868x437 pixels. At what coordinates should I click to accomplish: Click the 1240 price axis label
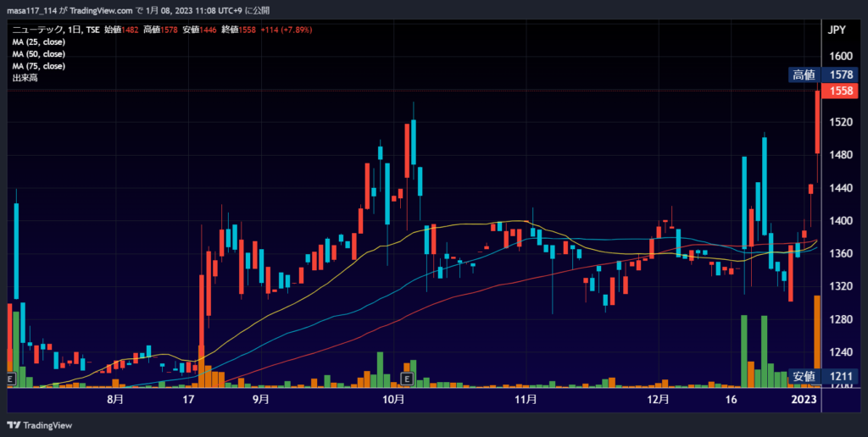(842, 352)
